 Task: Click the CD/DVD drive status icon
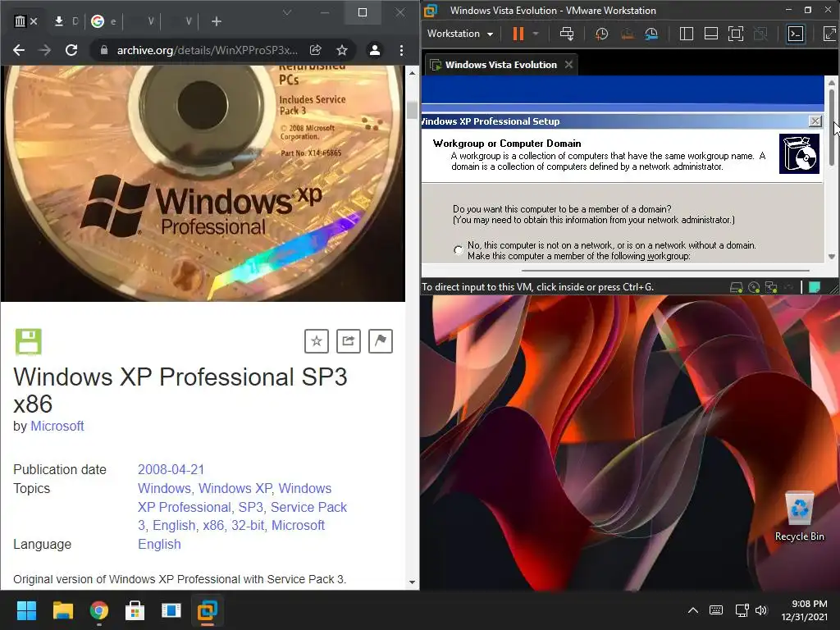tap(754, 288)
